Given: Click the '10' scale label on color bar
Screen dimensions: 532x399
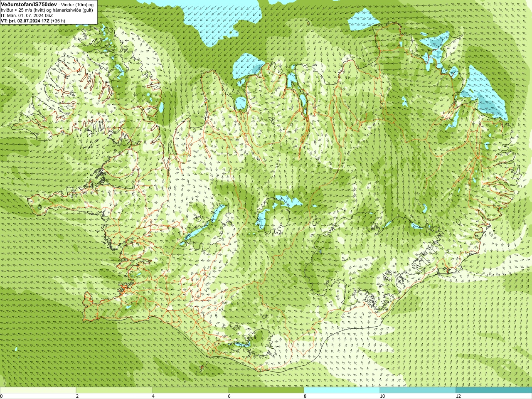Looking at the screenshot, I should coord(382,396).
